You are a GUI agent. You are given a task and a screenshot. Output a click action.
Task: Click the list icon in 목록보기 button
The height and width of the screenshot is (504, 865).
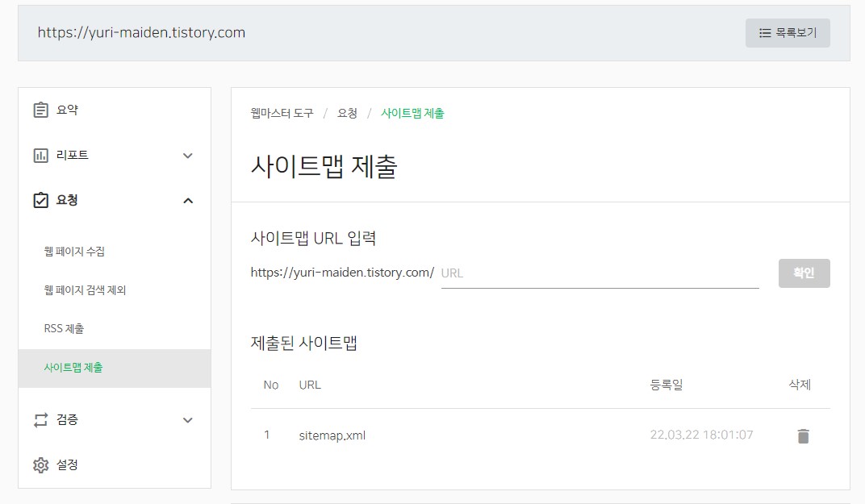click(765, 33)
